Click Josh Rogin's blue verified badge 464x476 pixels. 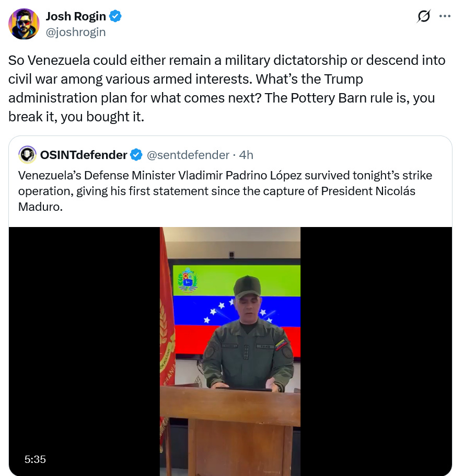click(x=115, y=16)
